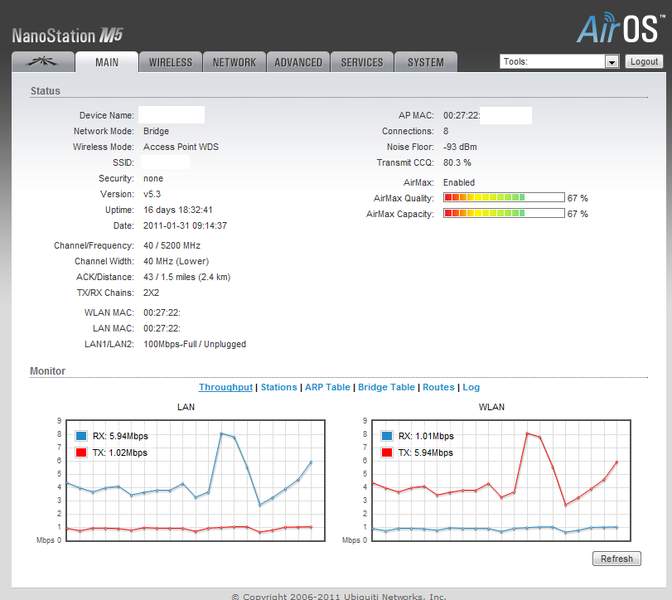Click the Logout button

point(644,61)
